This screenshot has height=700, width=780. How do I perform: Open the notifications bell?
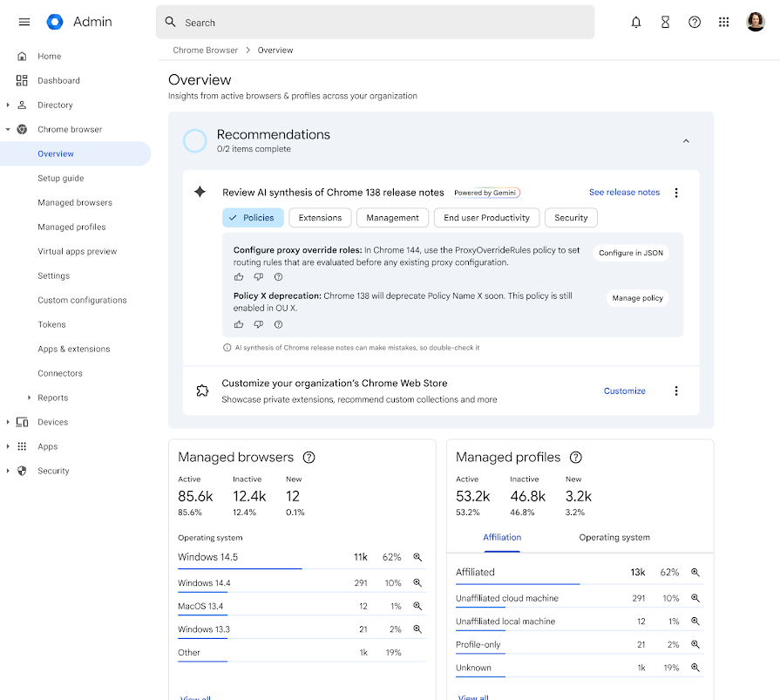[x=635, y=22]
